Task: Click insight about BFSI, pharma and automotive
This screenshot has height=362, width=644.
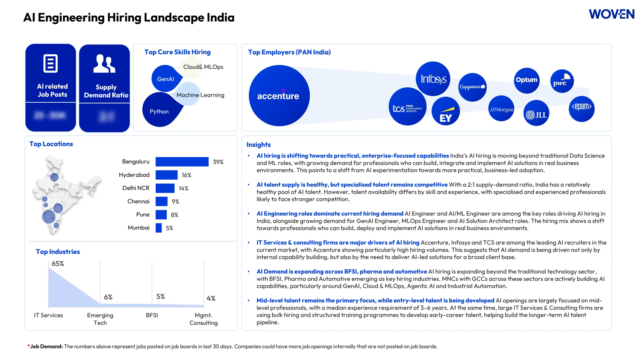Action: tap(430, 279)
